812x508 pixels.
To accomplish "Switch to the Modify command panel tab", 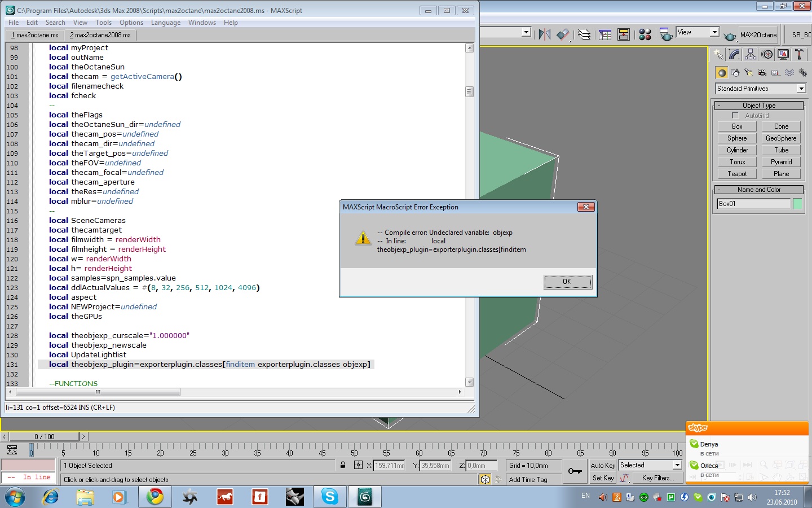I will 734,54.
